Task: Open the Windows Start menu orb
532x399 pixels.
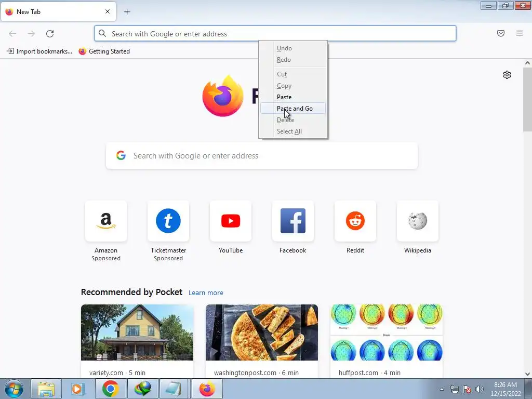Action: coord(14,389)
